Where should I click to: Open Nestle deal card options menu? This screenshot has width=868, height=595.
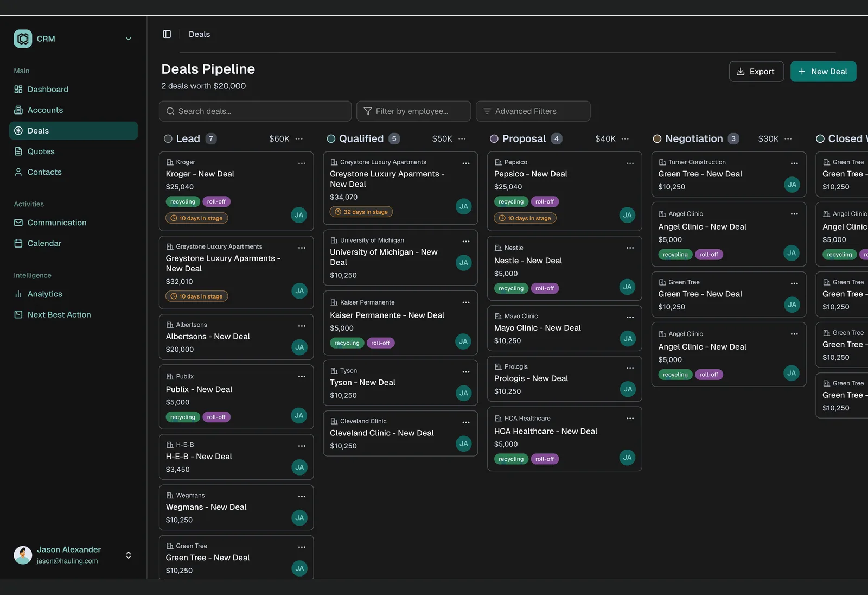pyautogui.click(x=630, y=248)
